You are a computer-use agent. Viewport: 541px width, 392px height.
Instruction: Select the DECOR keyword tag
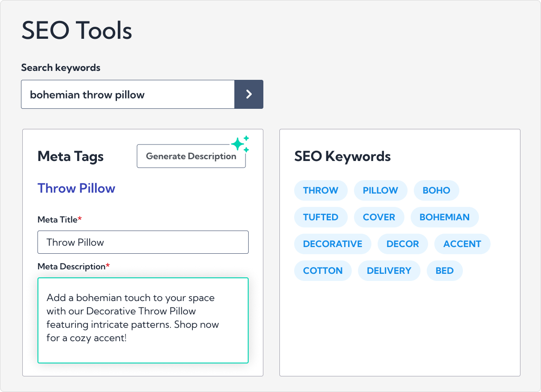click(x=403, y=244)
